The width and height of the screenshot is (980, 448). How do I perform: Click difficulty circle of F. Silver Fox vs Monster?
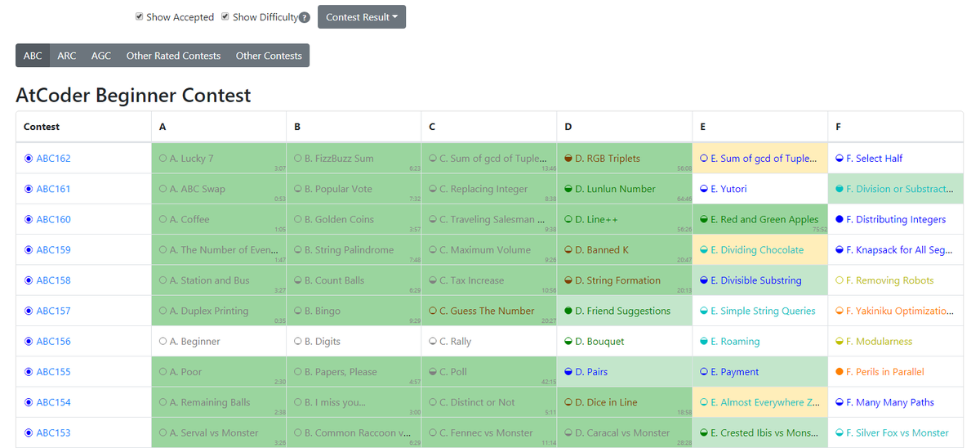point(840,433)
